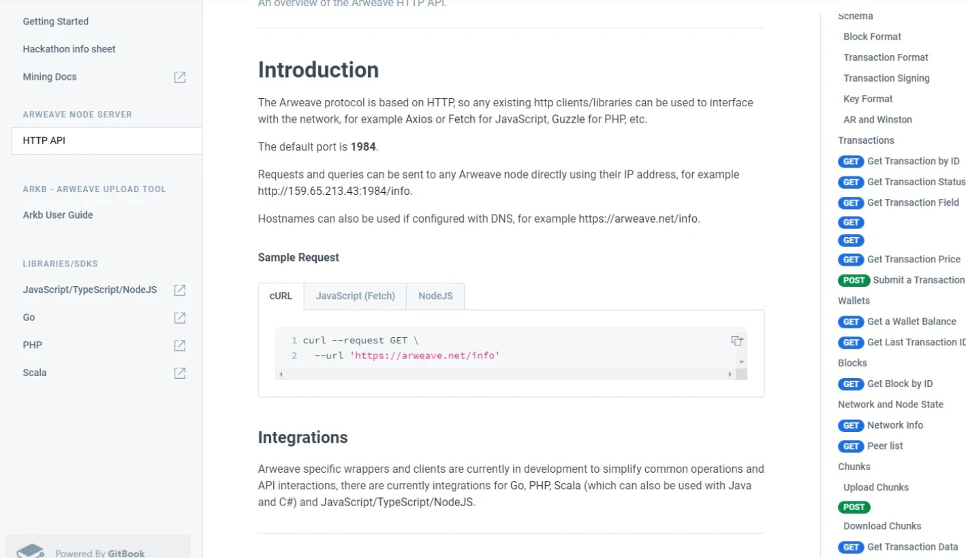
Task: Click the GitBook logo icon
Action: 30,552
